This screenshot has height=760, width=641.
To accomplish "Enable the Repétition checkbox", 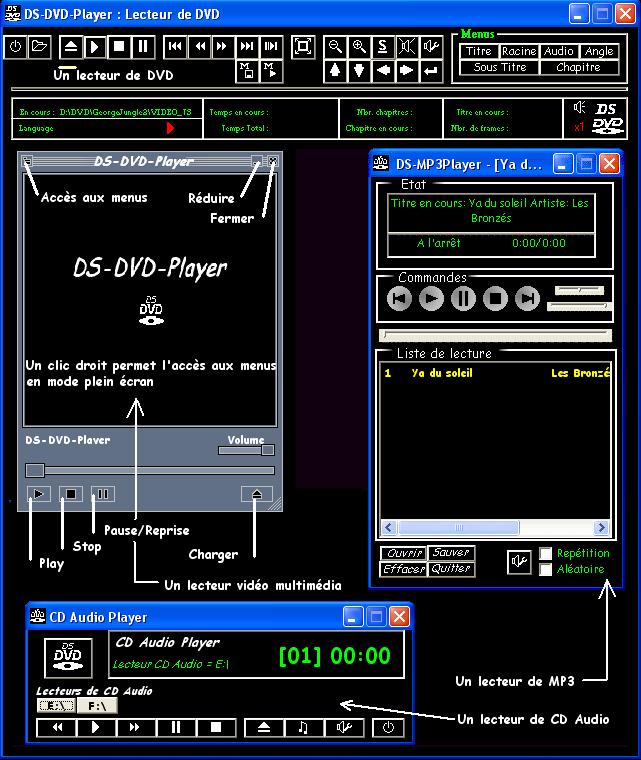I will [x=546, y=553].
